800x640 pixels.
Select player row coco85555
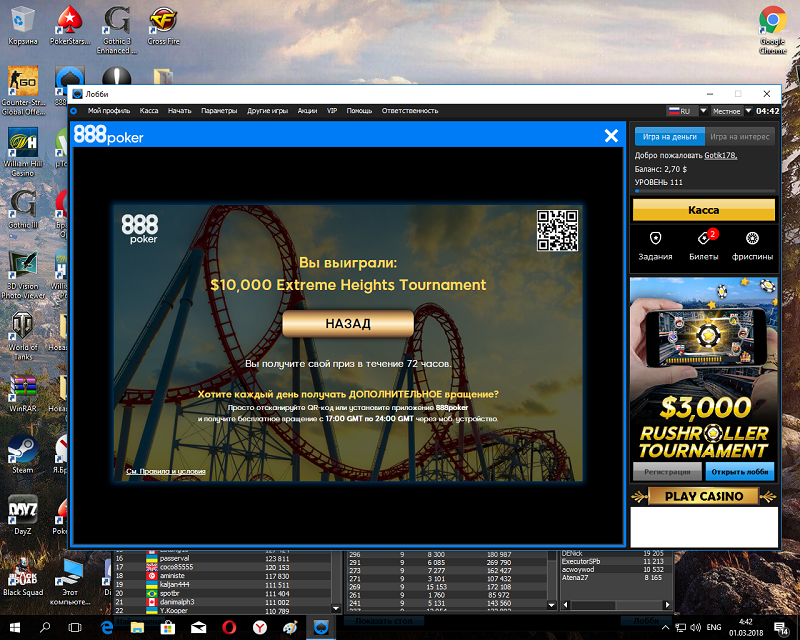(222, 567)
